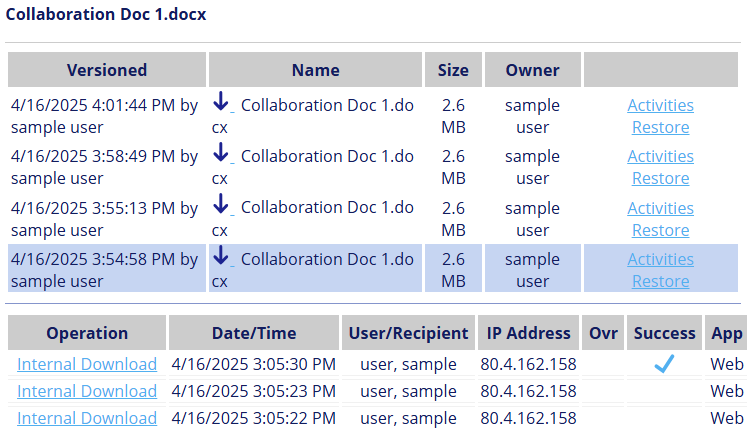Restore the highlighted 3:54:58 PM version
747x442 pixels.
(660, 281)
